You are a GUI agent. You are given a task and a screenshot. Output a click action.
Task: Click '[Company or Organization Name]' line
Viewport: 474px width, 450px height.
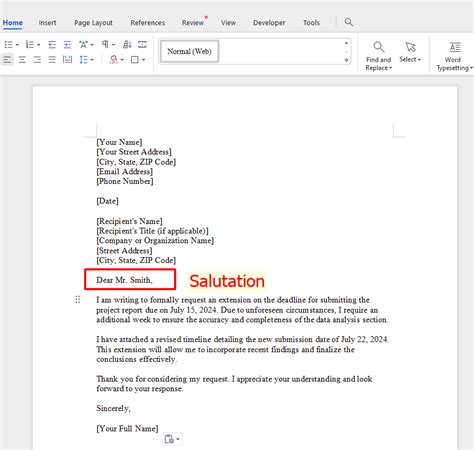coord(155,241)
